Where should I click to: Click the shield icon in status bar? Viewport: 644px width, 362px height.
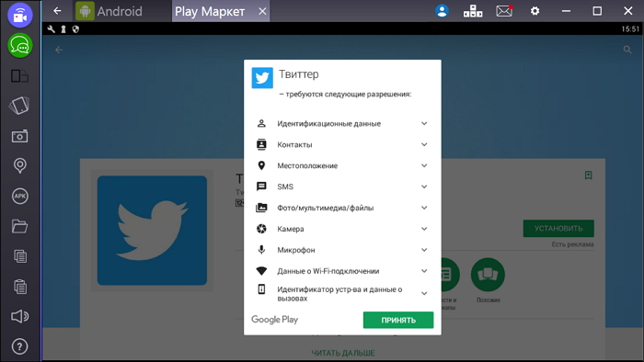coord(75,29)
